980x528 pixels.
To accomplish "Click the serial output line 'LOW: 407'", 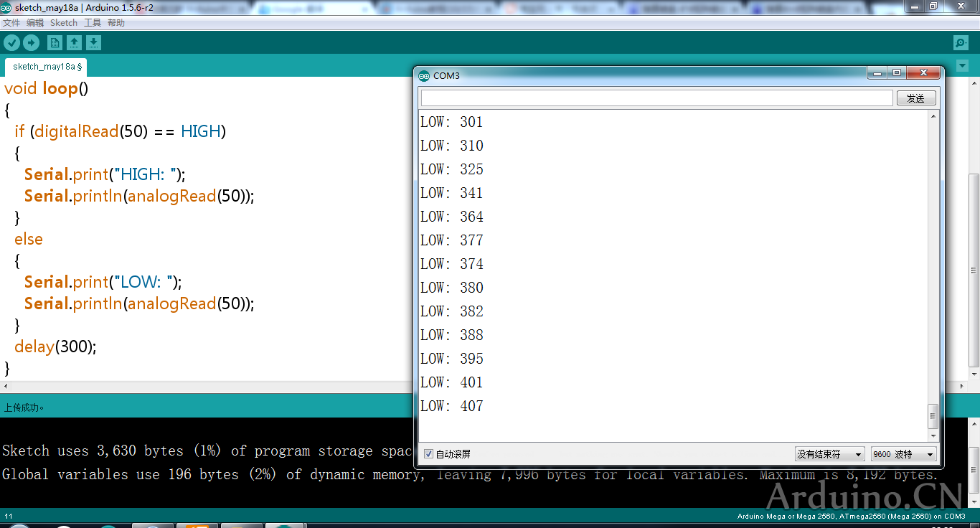I will pyautogui.click(x=452, y=406).
